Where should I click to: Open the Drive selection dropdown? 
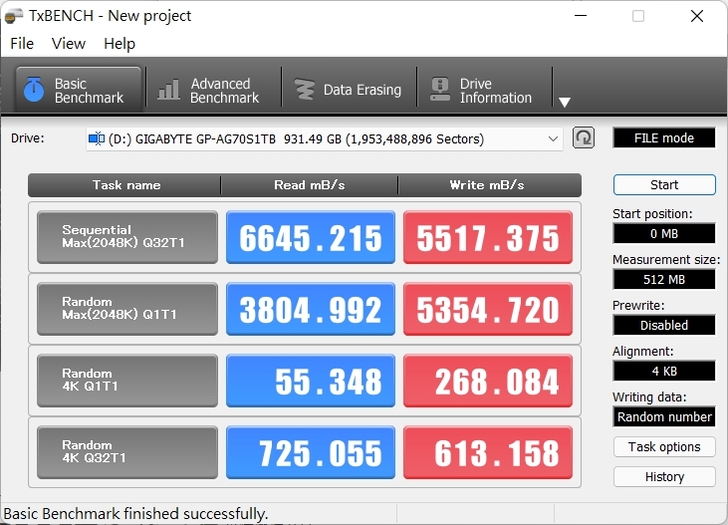pyautogui.click(x=553, y=139)
